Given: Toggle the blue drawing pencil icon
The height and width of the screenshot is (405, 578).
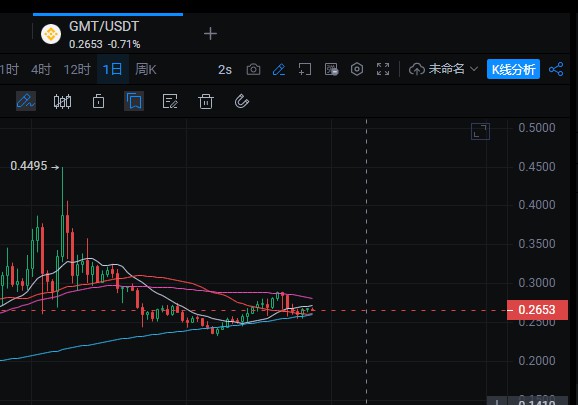Looking at the screenshot, I should (x=279, y=69).
